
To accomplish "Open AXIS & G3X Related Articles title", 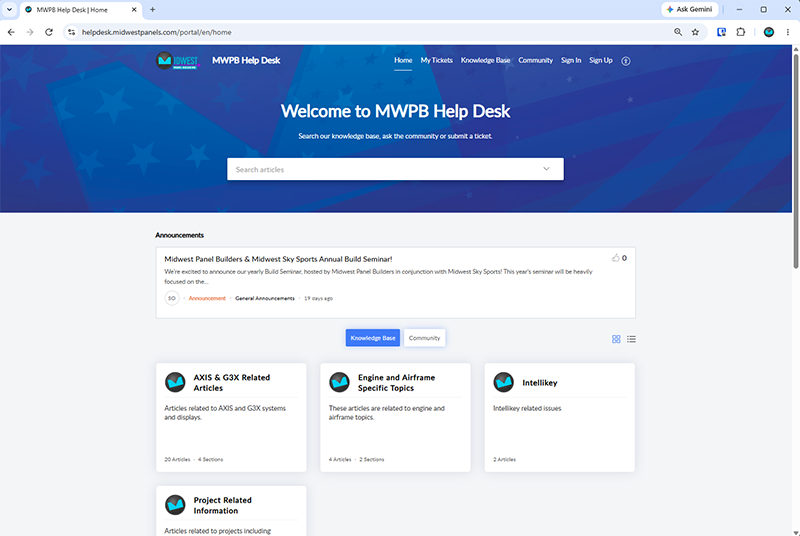I will tap(232, 382).
